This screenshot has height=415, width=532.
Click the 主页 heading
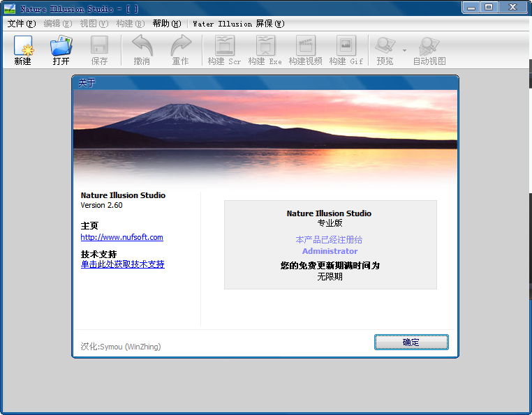[x=89, y=226]
